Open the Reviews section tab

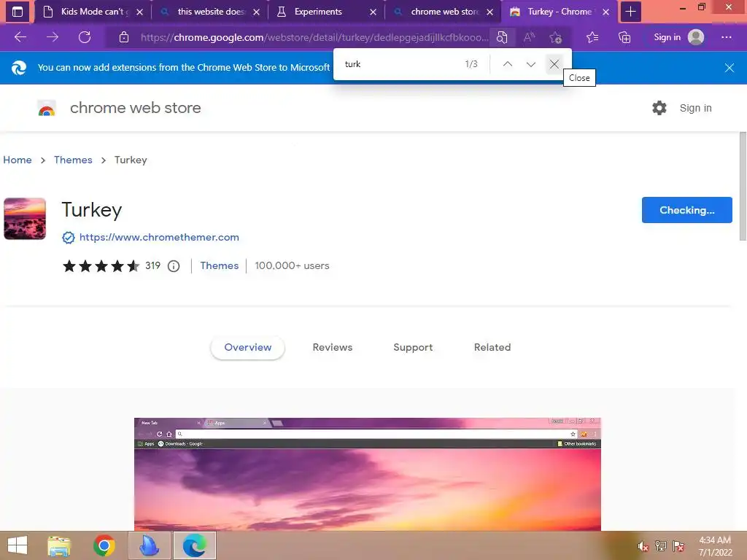333,348
